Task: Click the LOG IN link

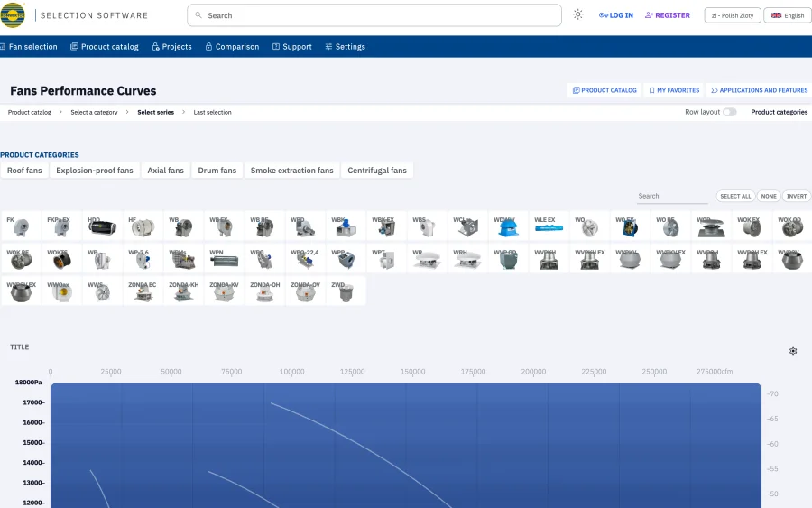Action: click(616, 15)
